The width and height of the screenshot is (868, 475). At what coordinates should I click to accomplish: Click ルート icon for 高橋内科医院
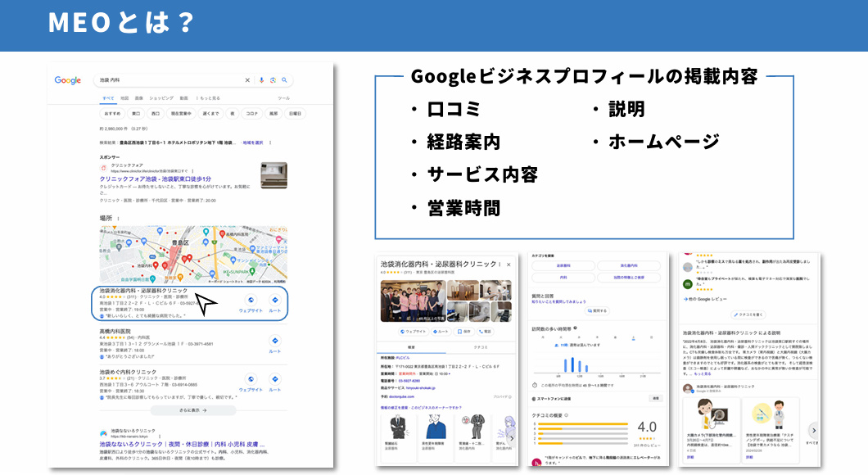(x=275, y=342)
